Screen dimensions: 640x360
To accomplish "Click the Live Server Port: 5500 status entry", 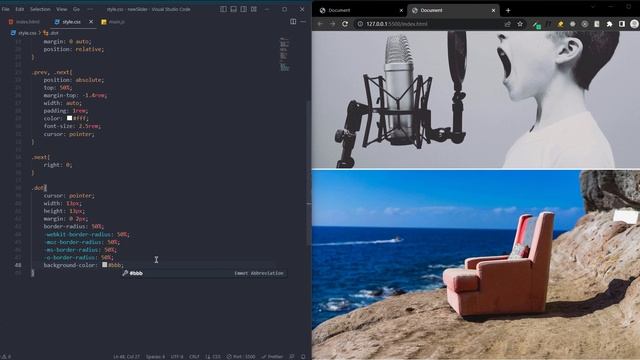I will [241, 356].
